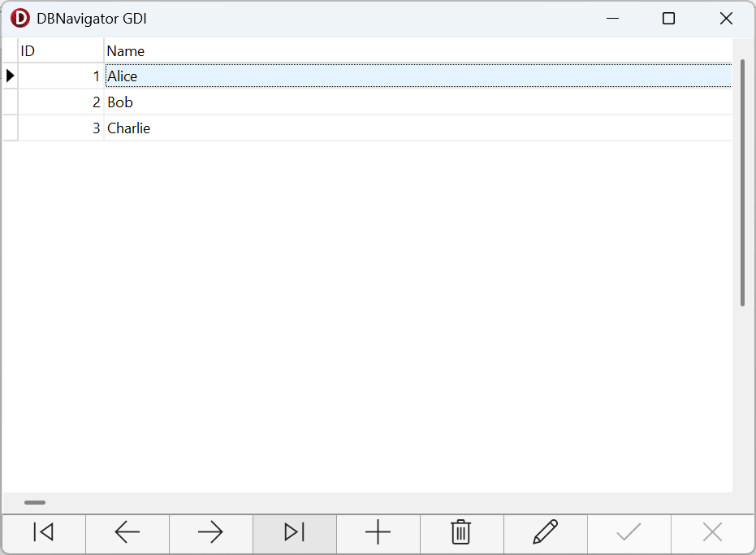This screenshot has height=555, width=756.
Task: Click the Name column header
Action: point(418,50)
